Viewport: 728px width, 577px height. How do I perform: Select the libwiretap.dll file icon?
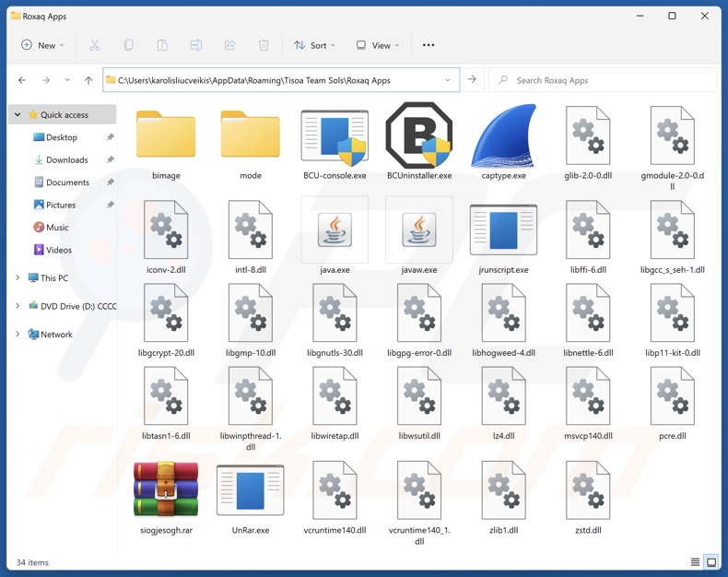tap(335, 395)
